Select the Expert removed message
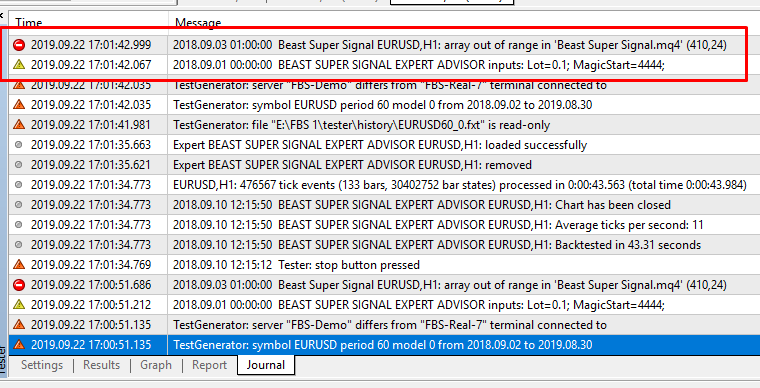The image size is (760, 388). [352, 165]
